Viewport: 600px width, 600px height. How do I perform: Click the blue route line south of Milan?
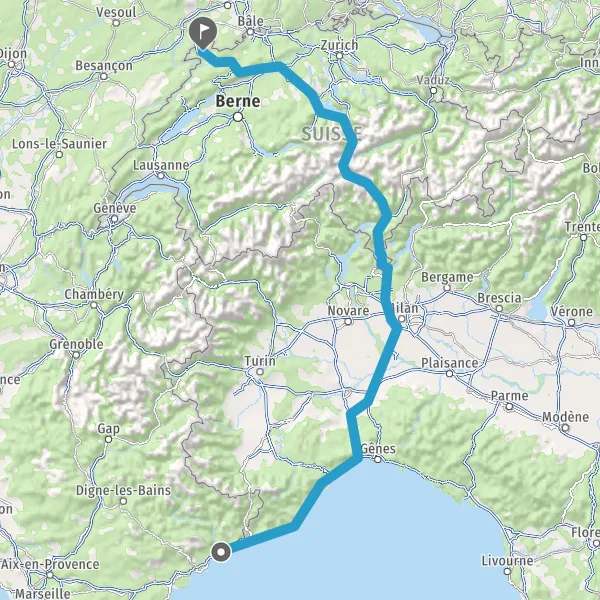pos(382,365)
